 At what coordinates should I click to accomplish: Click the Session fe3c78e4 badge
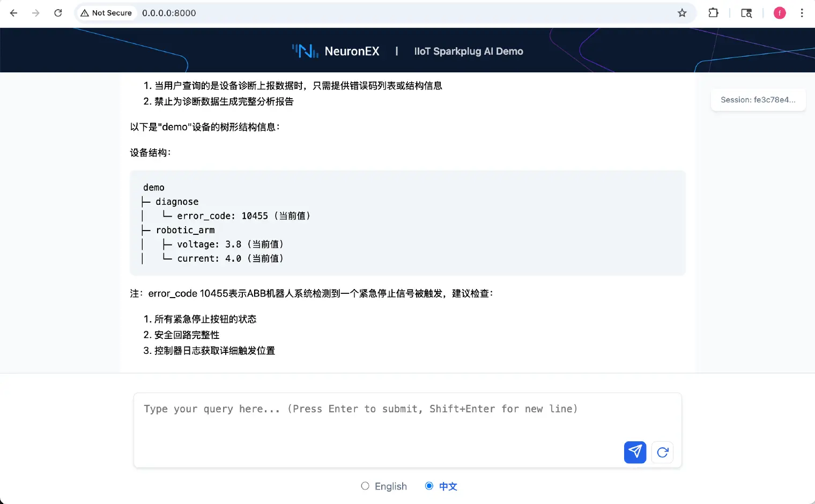(x=758, y=100)
